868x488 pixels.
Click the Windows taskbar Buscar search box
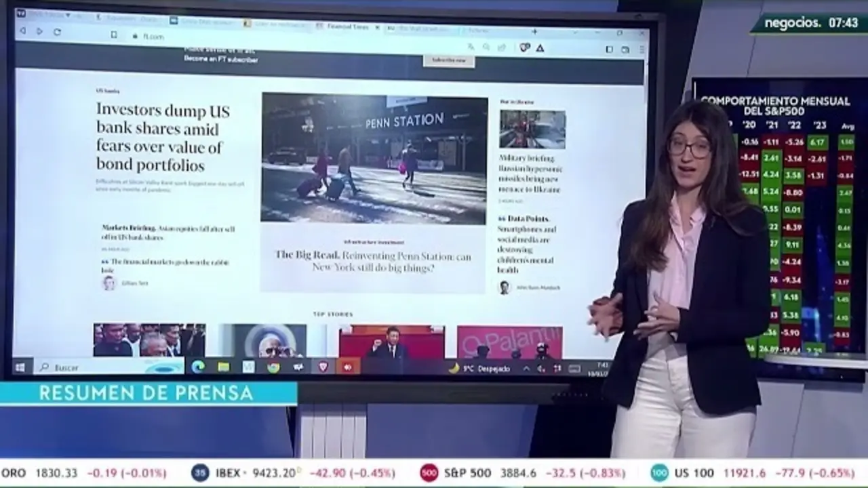point(108,367)
